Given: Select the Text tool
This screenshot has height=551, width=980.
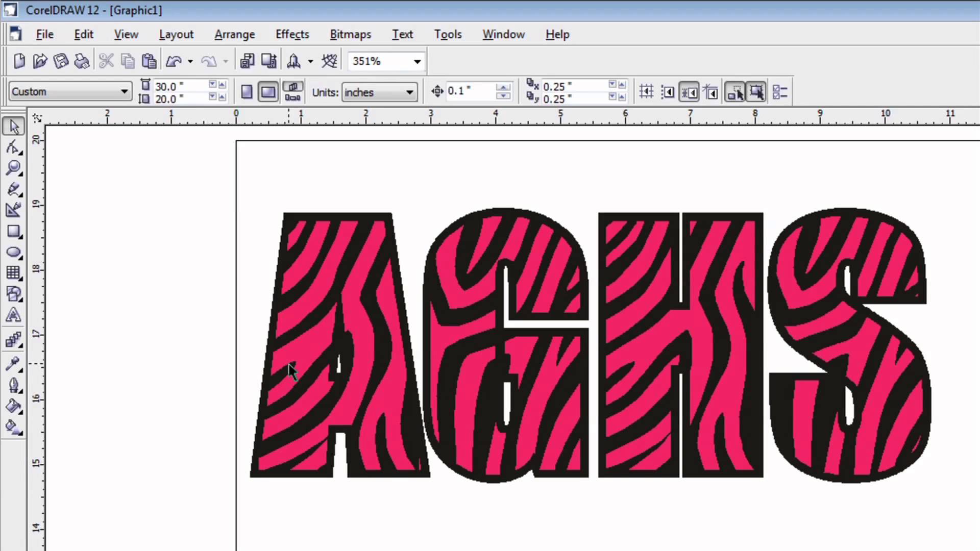Looking at the screenshot, I should (14, 315).
